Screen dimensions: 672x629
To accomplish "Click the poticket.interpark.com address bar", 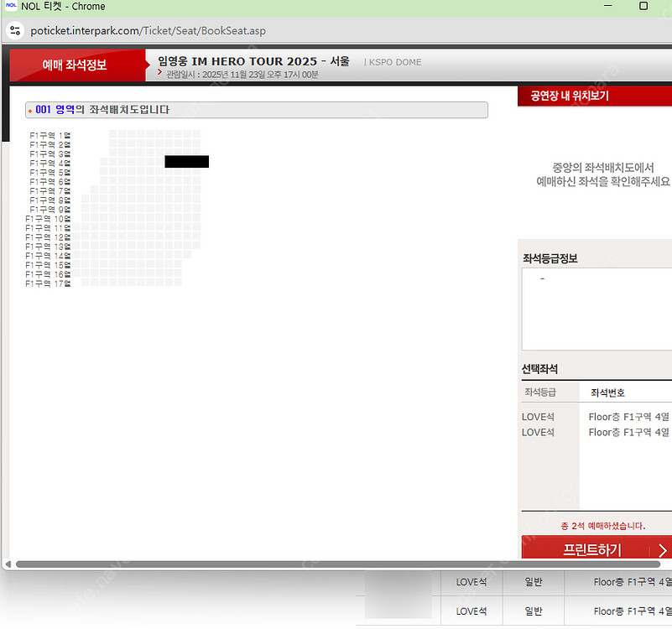I will coord(148,31).
